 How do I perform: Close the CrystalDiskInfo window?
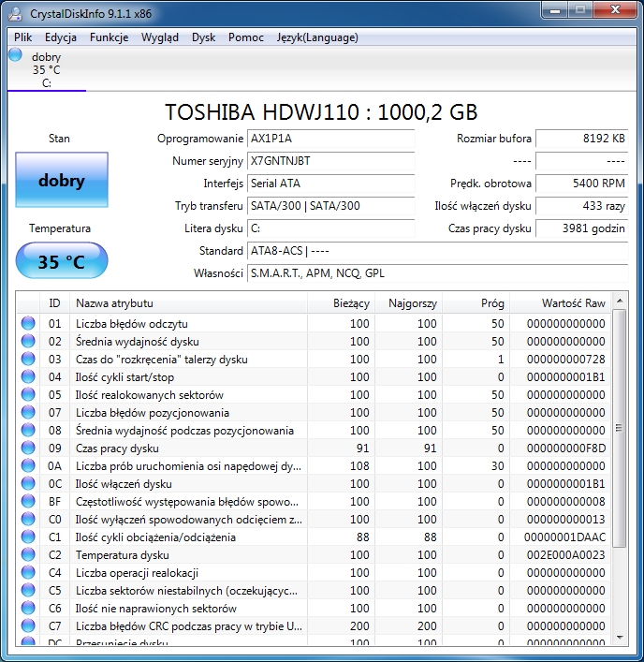tap(615, 10)
